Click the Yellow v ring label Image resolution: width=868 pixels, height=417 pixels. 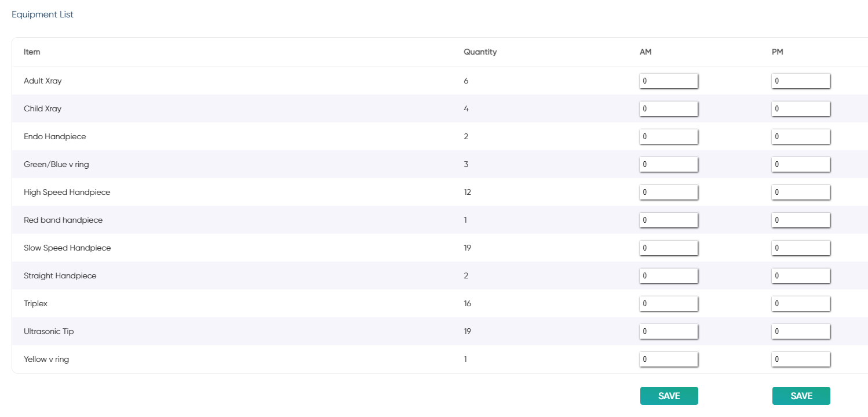click(x=46, y=360)
